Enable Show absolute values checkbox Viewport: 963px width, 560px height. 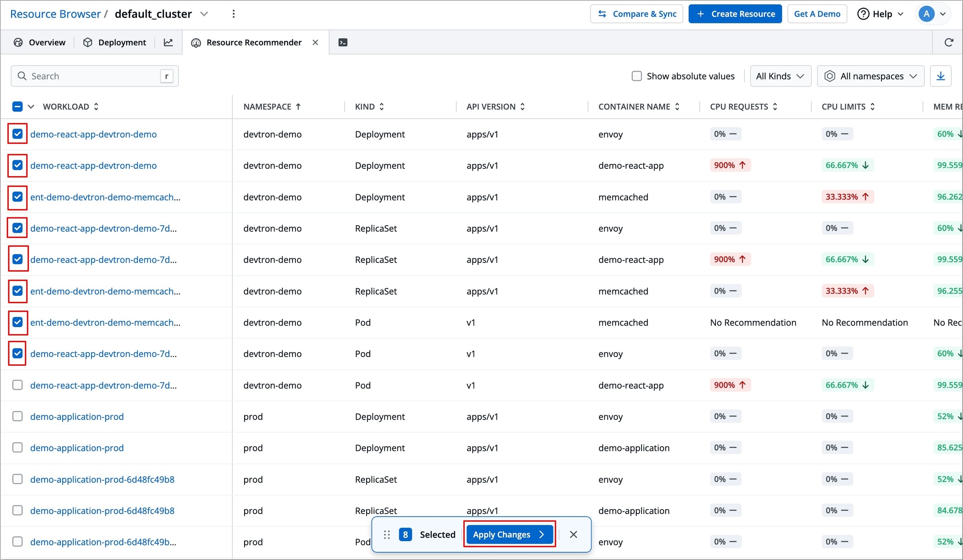637,76
